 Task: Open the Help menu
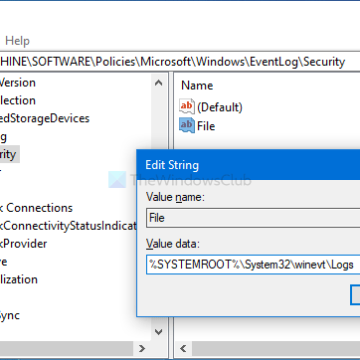(17, 41)
